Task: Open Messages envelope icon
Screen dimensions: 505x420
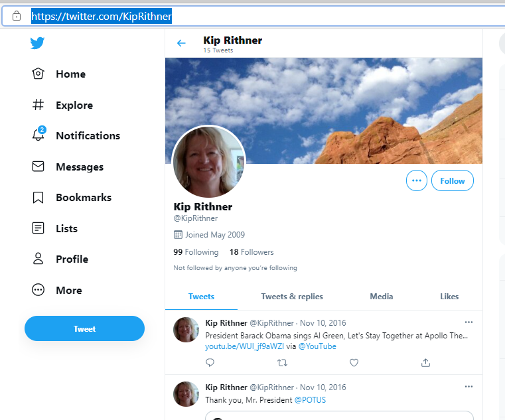Action: tap(38, 167)
